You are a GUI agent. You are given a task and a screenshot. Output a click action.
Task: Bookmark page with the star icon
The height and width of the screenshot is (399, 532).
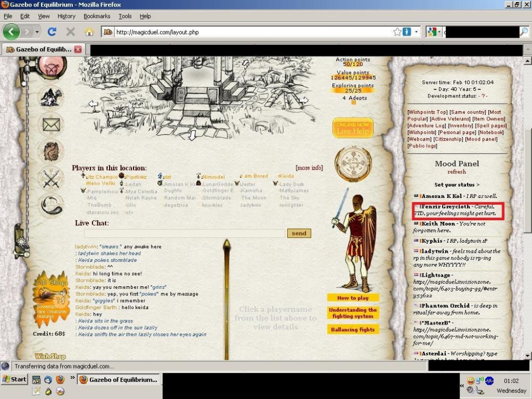(397, 32)
